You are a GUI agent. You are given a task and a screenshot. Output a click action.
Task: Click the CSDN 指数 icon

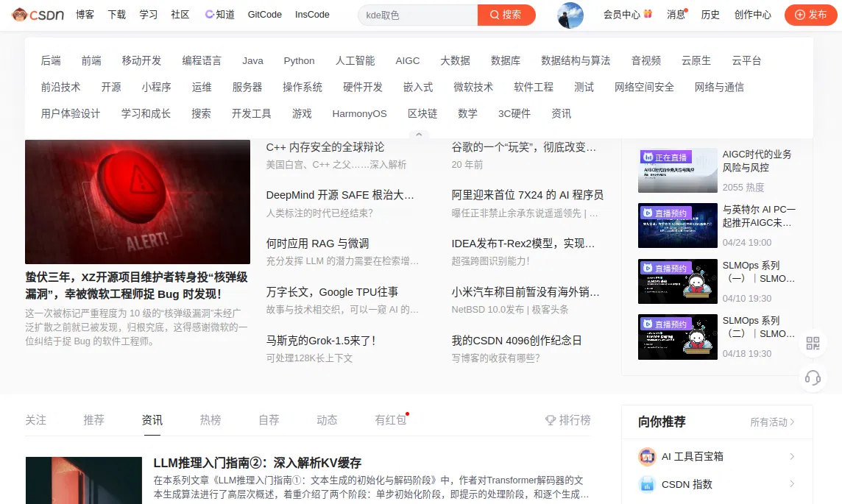647,484
